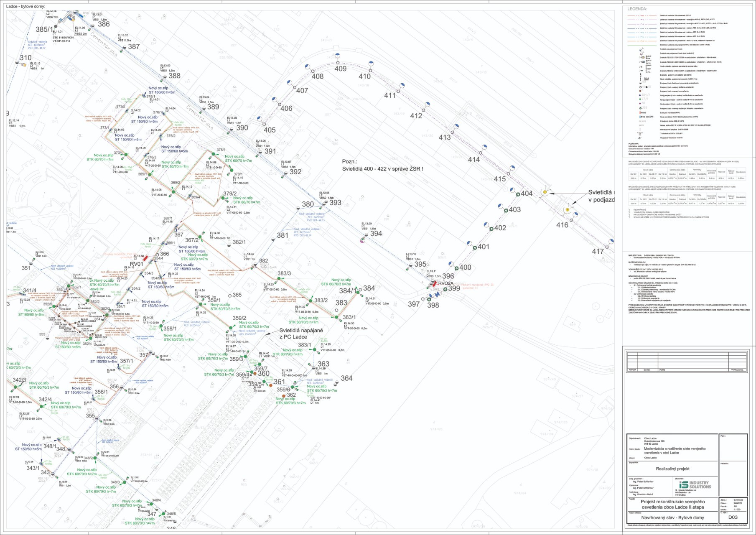Click 'Navrhovaný stav - Bytové domy' title
The image size is (756, 535).
pyautogui.click(x=673, y=517)
